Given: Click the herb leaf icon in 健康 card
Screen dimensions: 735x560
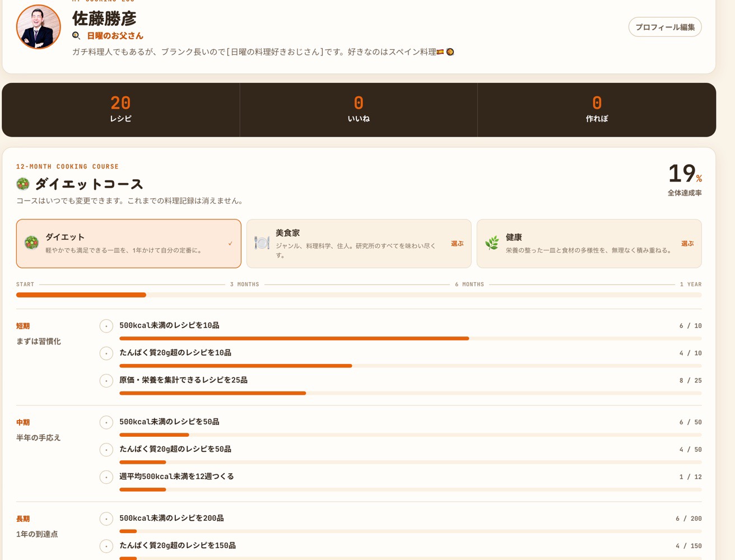Looking at the screenshot, I should coord(492,242).
